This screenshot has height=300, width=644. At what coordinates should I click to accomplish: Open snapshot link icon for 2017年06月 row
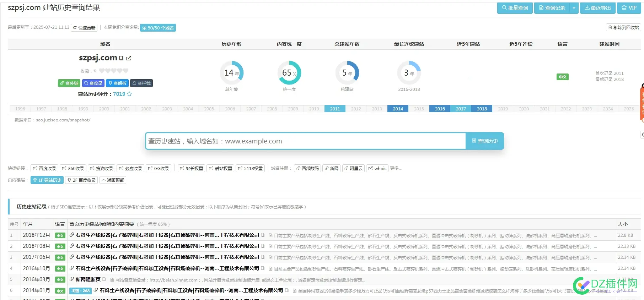point(72,257)
